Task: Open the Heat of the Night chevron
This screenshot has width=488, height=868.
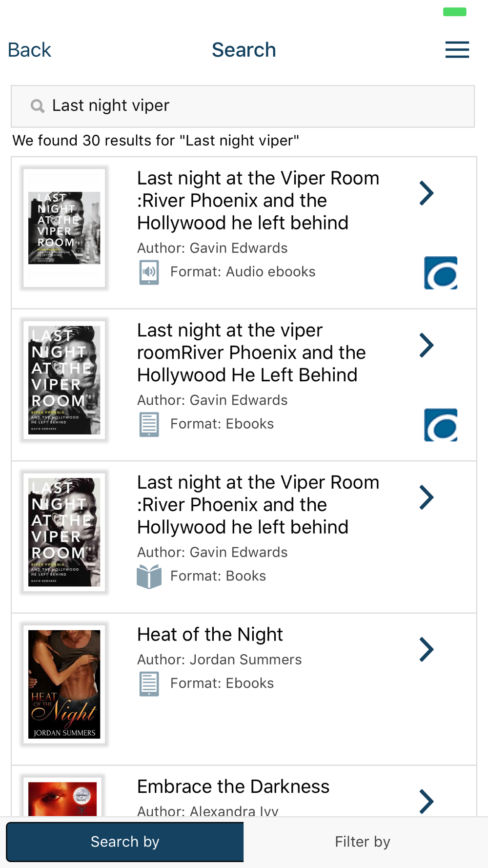Action: pos(427,650)
